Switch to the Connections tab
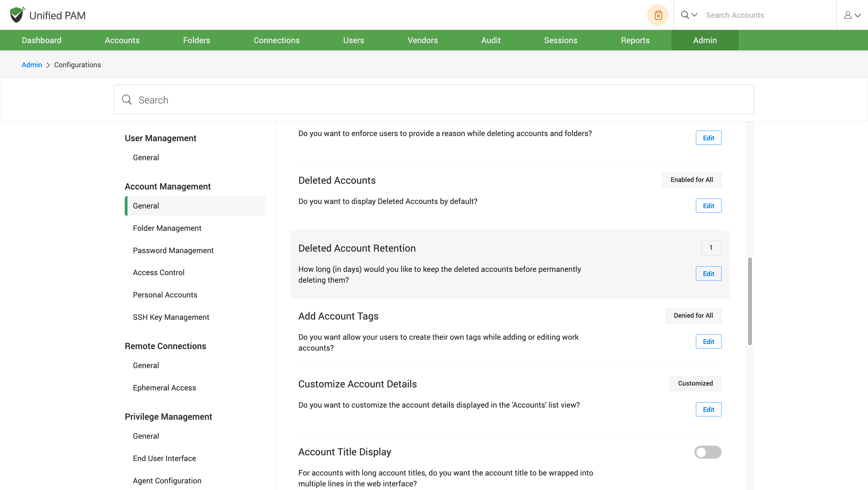868x490 pixels. pos(276,40)
